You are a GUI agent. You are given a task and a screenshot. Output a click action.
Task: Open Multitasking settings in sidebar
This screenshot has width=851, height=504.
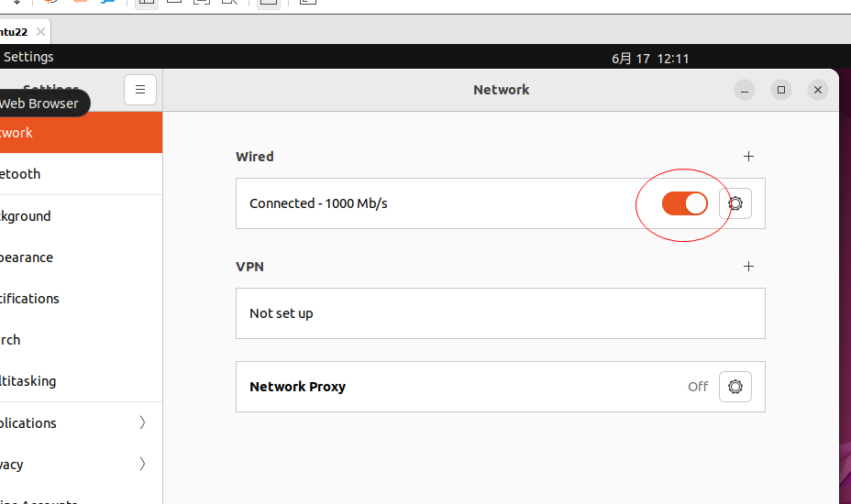click(81, 381)
